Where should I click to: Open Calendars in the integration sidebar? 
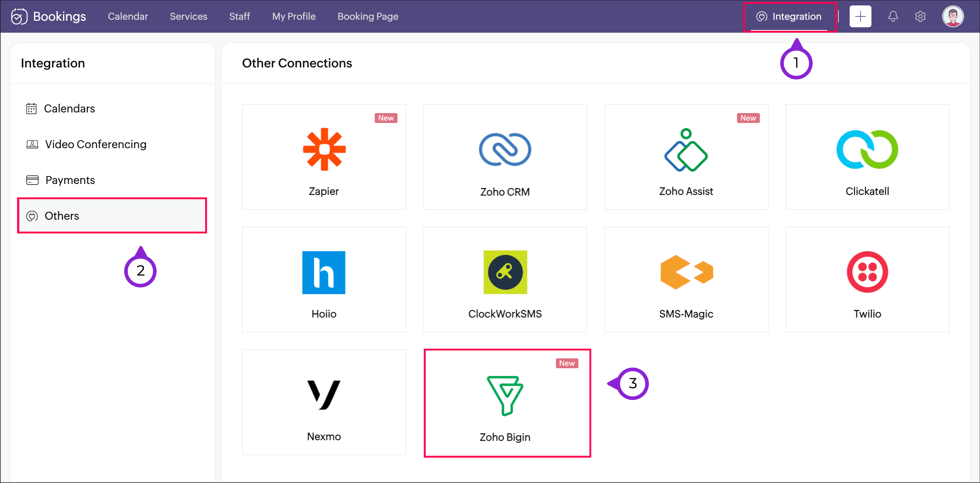pos(69,108)
